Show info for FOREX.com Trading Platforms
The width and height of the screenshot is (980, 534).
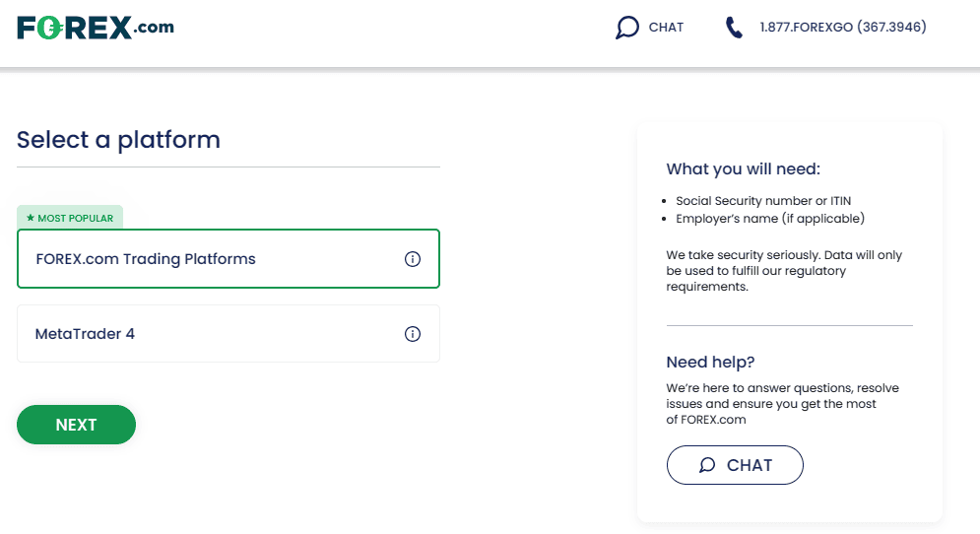(x=413, y=259)
